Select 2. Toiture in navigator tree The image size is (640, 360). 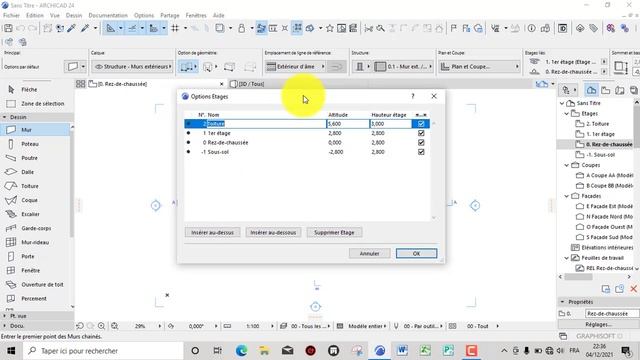click(598, 124)
